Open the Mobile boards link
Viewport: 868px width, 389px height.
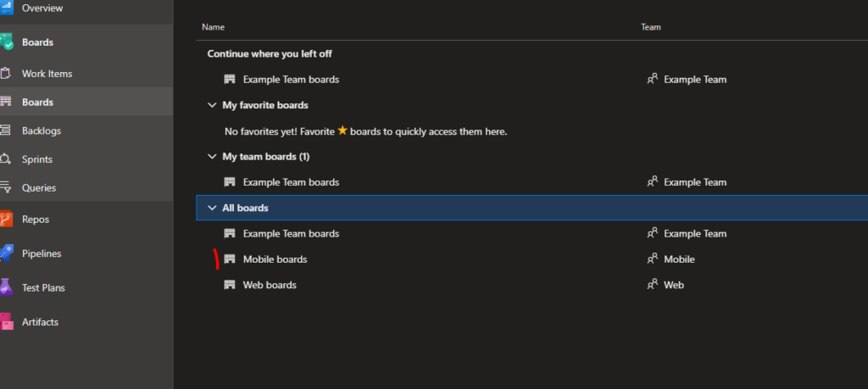coord(275,259)
